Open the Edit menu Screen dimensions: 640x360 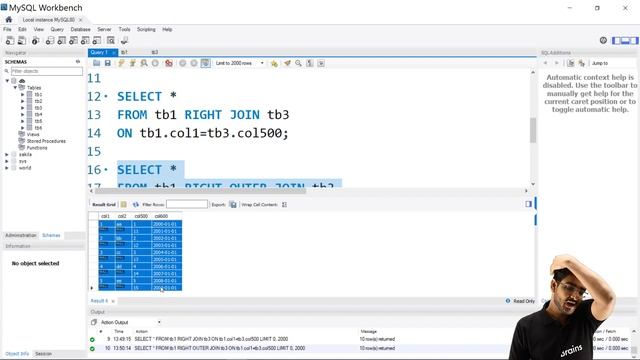pyautogui.click(x=22, y=29)
